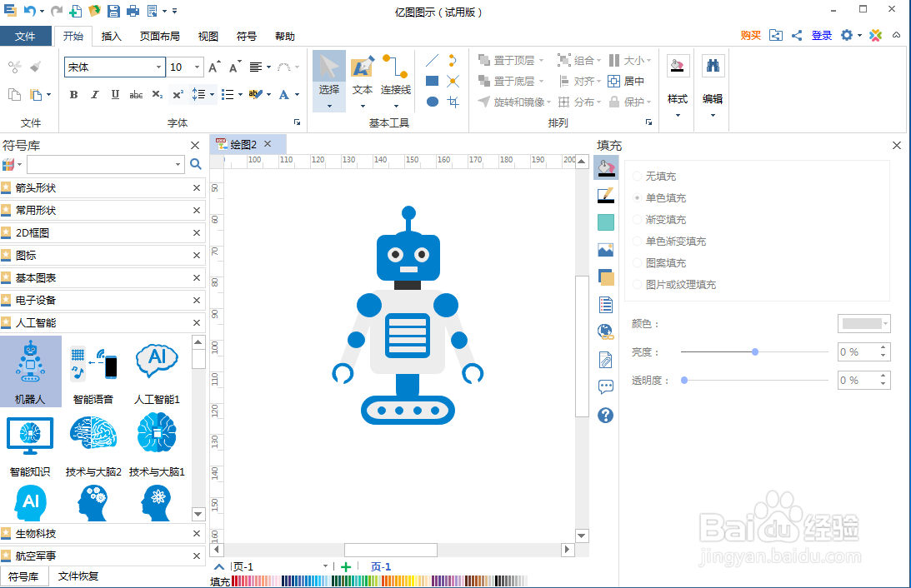Apply subscript formatting

(x=157, y=94)
